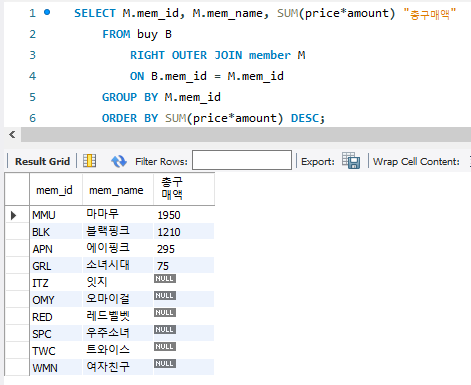Click the form editor grid icon

coord(89,161)
